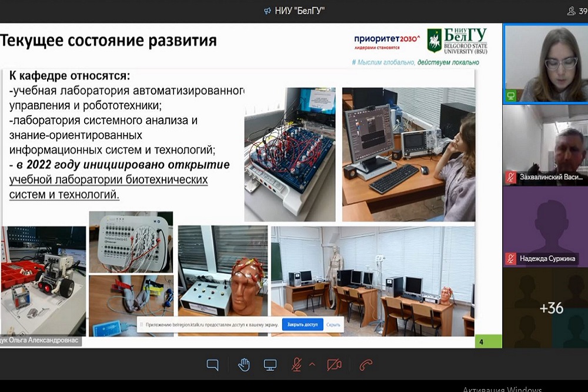The height and width of the screenshot is (392, 588).
Task: Click muted mic icon beside Захвалинский's name
Action: (x=512, y=177)
